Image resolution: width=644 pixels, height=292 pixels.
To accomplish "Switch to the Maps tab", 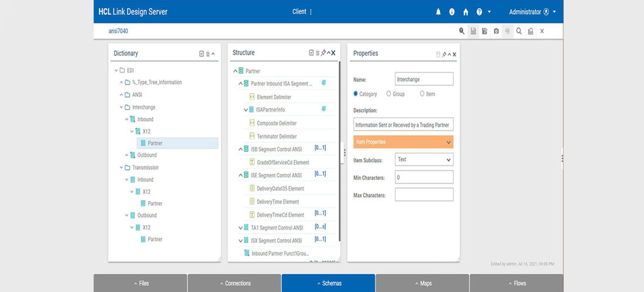I will (422, 283).
